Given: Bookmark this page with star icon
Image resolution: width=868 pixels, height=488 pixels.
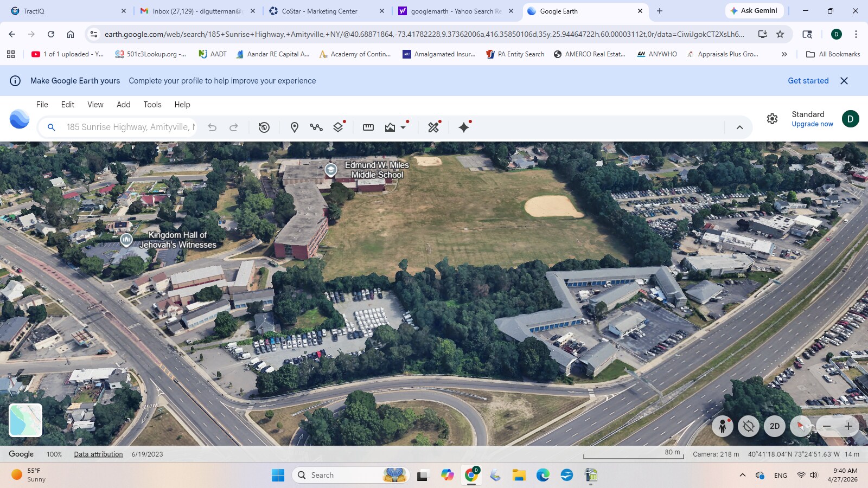Looking at the screenshot, I should tap(780, 34).
